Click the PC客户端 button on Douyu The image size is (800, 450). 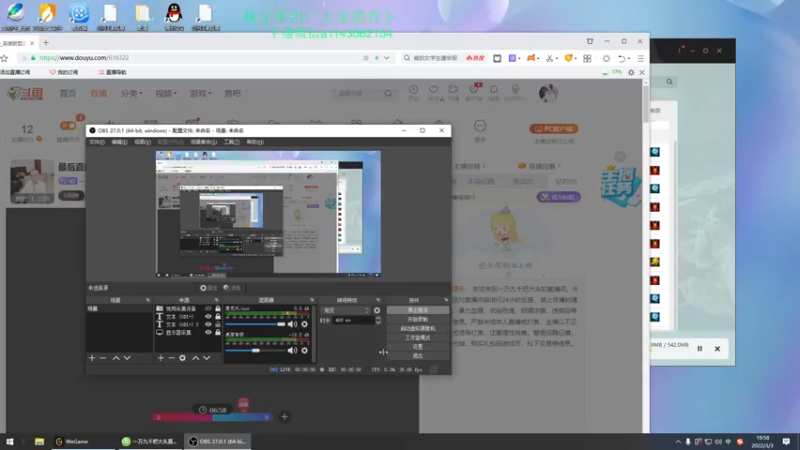pyautogui.click(x=554, y=129)
